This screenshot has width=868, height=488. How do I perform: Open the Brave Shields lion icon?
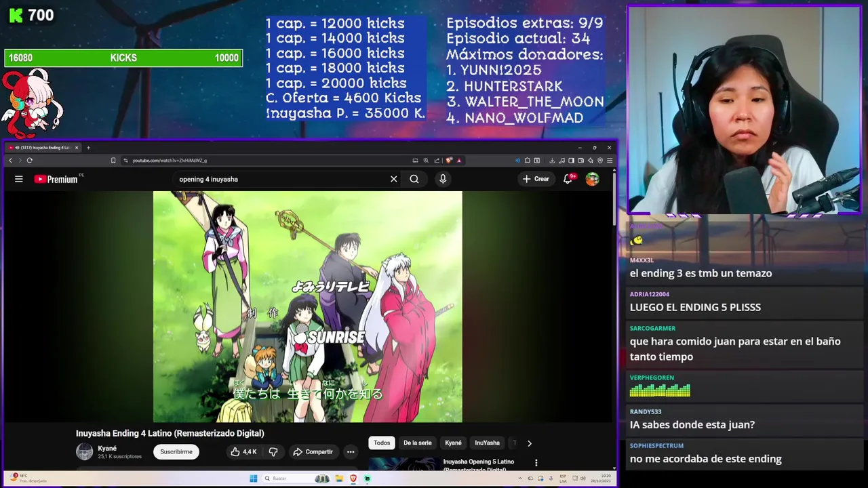449,161
